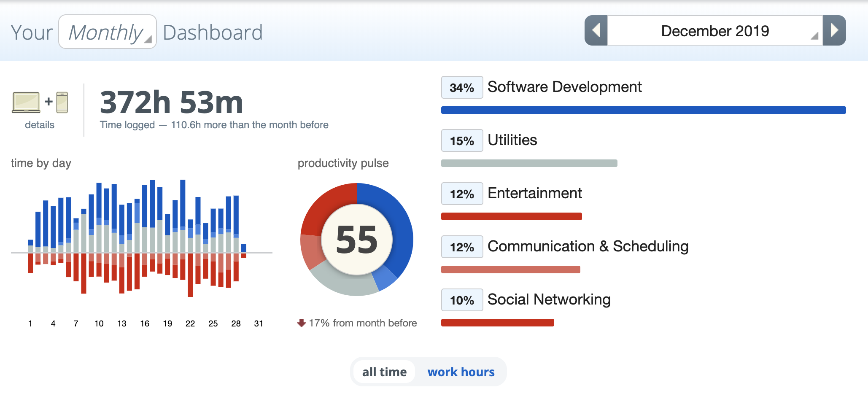Switch to the all time view
Viewport: 868px width, 399px height.
[x=384, y=372]
